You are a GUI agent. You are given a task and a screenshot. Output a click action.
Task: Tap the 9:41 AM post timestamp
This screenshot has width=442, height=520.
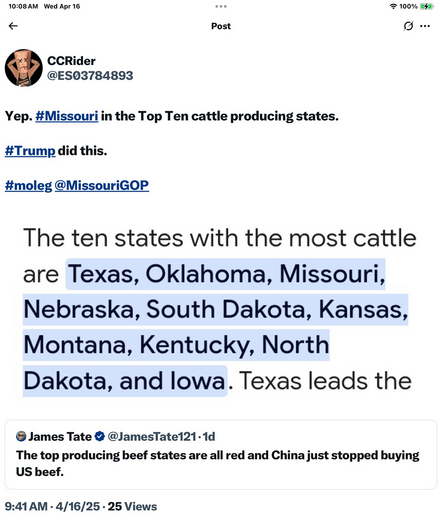(x=26, y=506)
